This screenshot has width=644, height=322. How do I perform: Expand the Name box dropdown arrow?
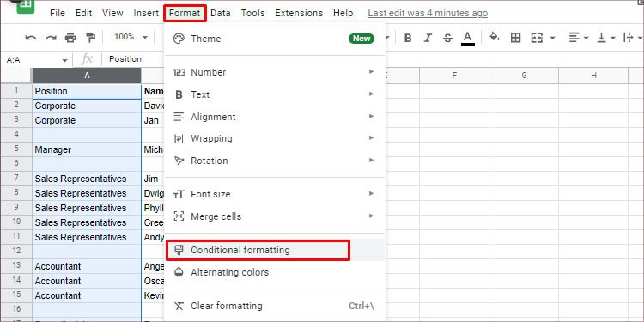64,60
